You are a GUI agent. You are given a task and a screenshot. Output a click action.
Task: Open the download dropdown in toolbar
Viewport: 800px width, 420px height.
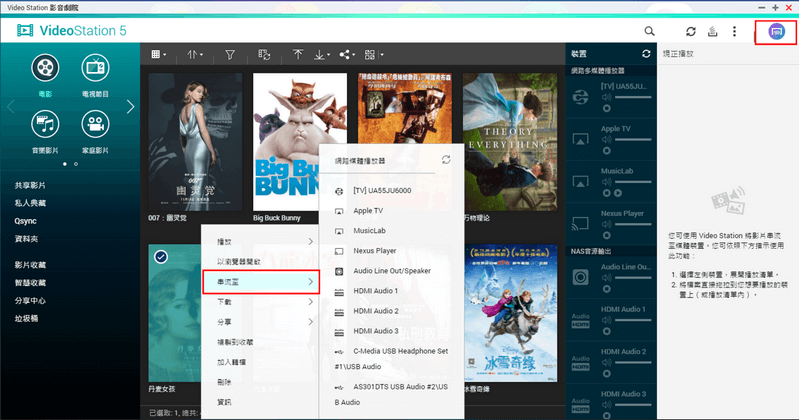click(x=322, y=55)
